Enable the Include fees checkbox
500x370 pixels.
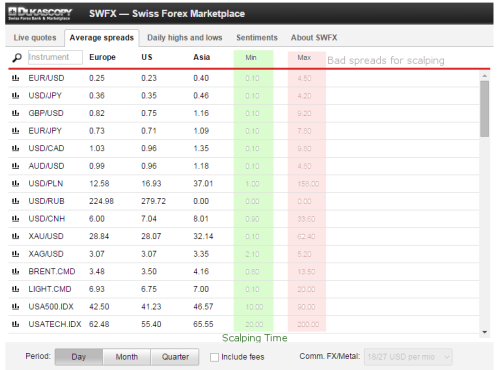pos(214,357)
